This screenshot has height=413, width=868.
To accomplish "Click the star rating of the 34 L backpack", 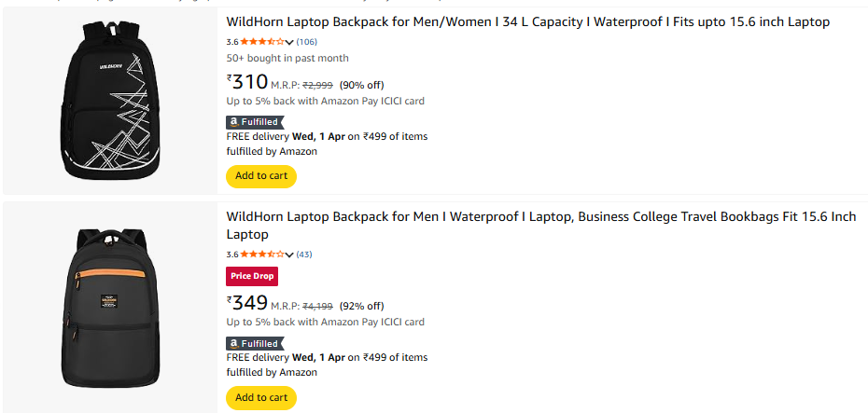I will (262, 42).
